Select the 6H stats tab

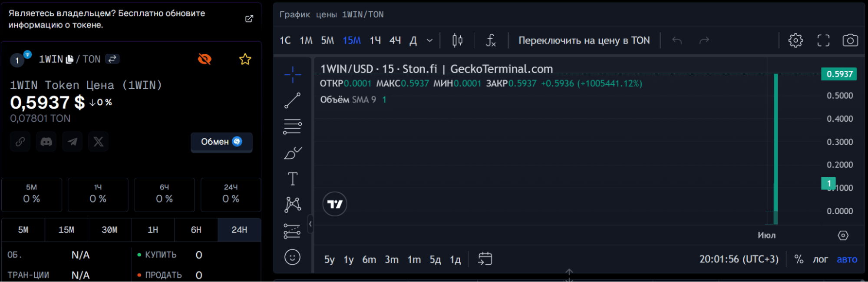pos(196,230)
